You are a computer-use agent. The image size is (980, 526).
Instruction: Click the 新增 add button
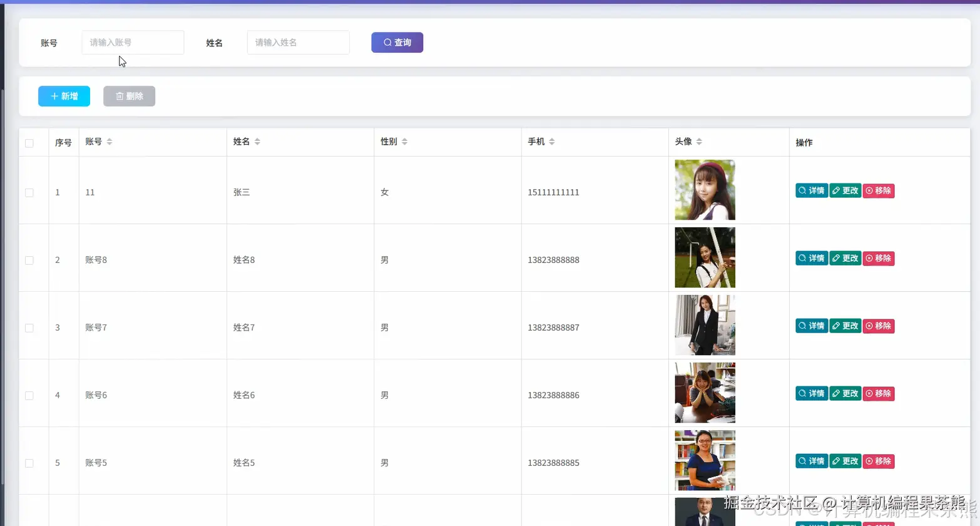coord(64,96)
